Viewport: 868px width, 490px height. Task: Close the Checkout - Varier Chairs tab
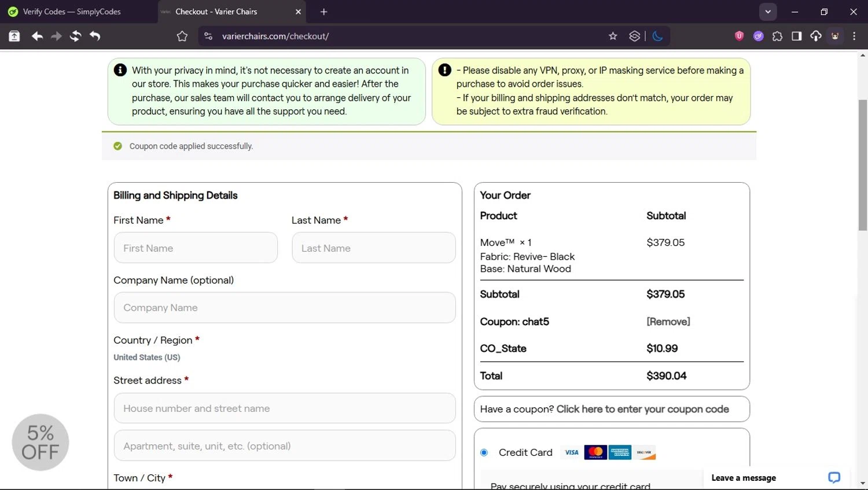coord(298,12)
